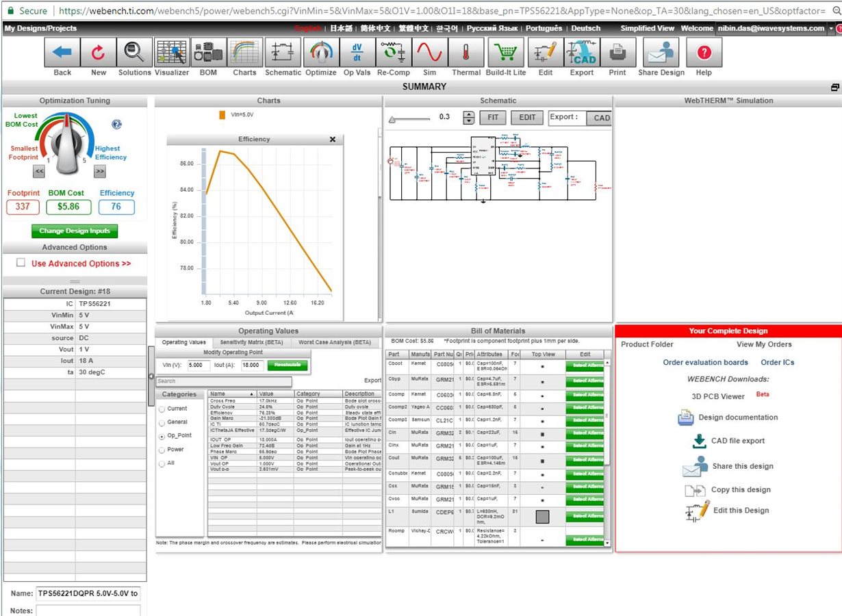This screenshot has width=842, height=616.
Task: Click the CAD file export download icon
Action: pyautogui.click(x=699, y=440)
